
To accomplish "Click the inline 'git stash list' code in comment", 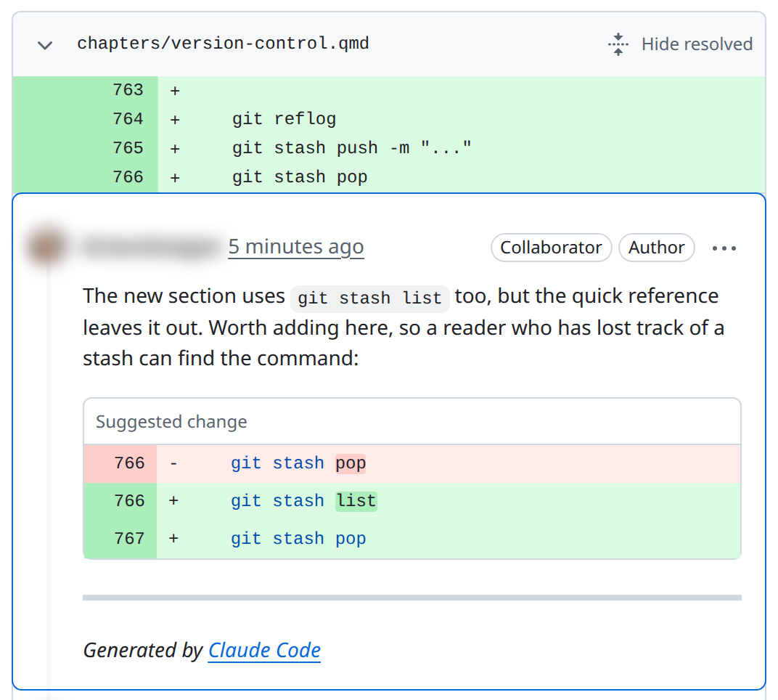I will (x=369, y=298).
